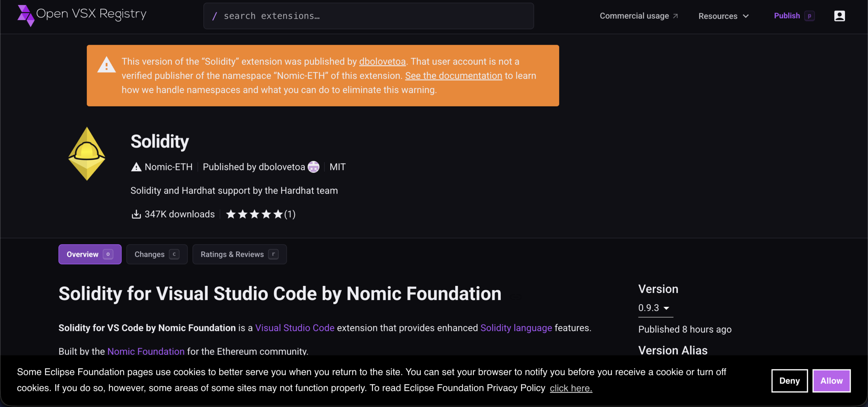Screen dimensions: 868x407
Task: Switch to the Changes tab
Action: [x=157, y=254]
